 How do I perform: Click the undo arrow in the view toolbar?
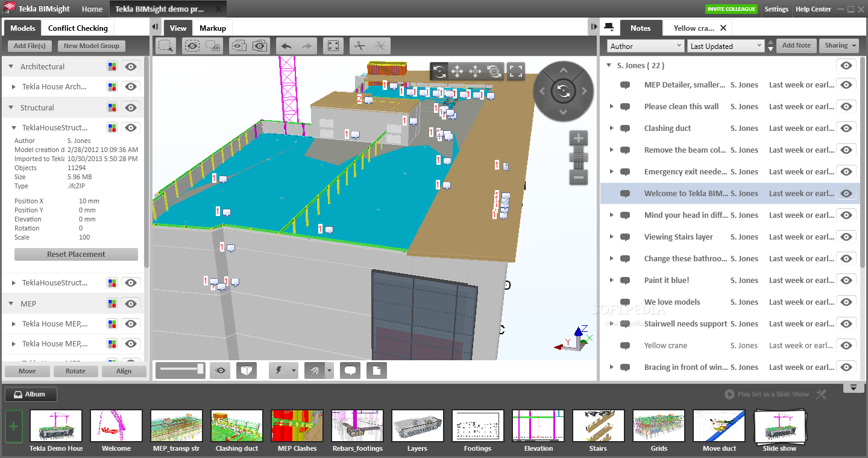point(287,46)
